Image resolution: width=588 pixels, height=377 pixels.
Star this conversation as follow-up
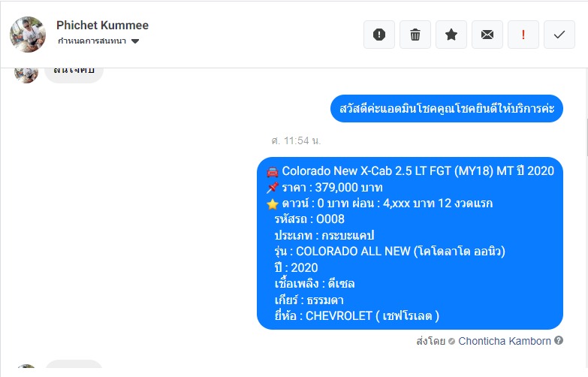[x=451, y=35]
